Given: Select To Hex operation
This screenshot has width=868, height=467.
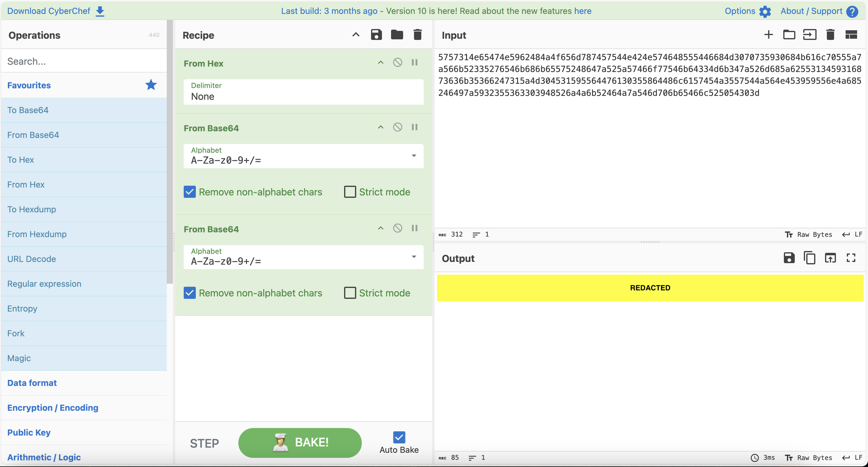Looking at the screenshot, I should point(84,160).
